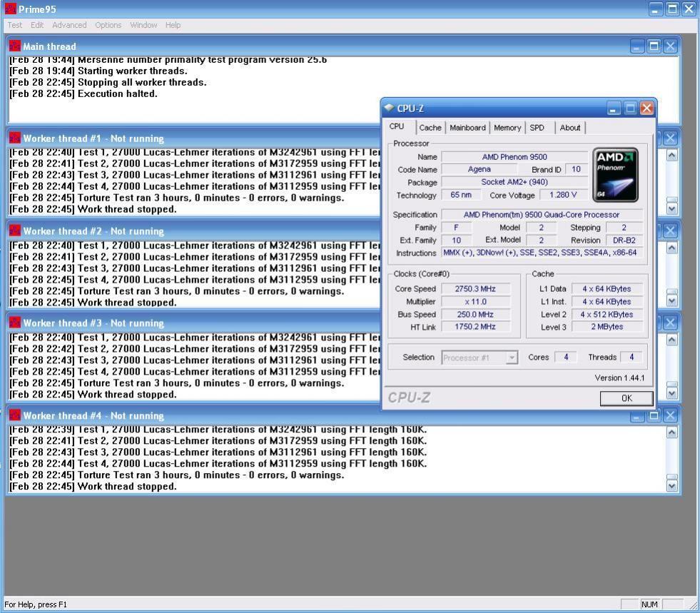Open the Options menu

(108, 25)
